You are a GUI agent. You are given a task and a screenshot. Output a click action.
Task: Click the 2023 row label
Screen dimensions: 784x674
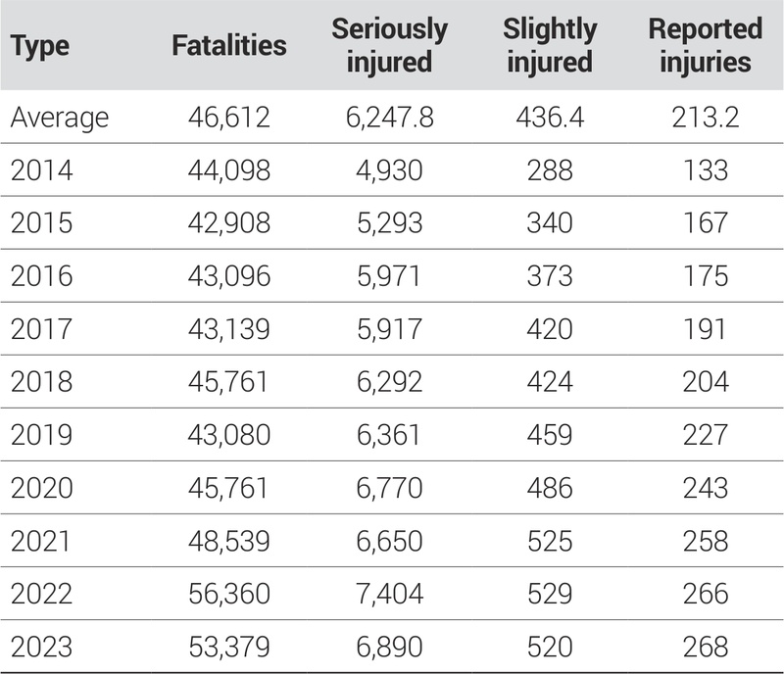[x=40, y=647]
